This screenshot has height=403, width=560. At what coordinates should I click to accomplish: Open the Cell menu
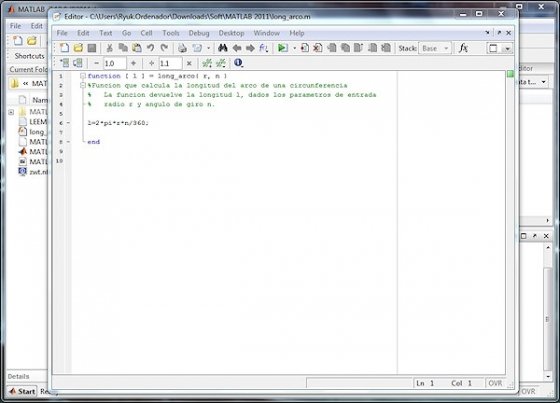(x=146, y=33)
